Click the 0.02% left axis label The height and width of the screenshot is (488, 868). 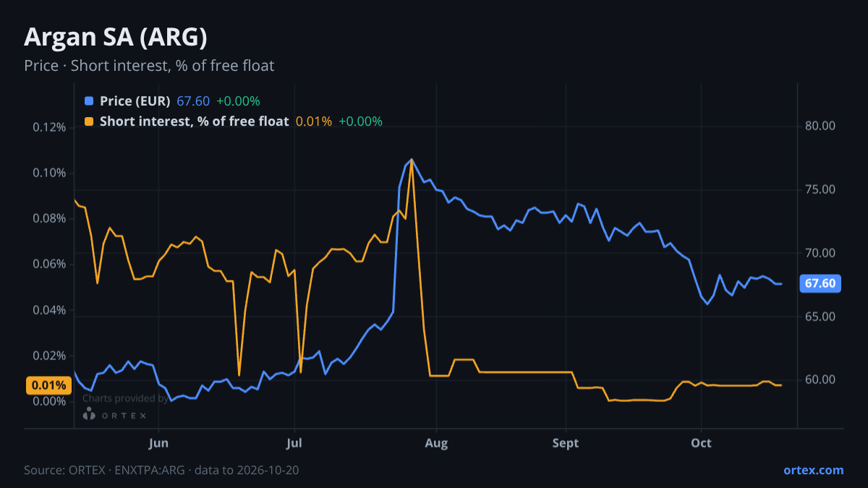pyautogui.click(x=49, y=356)
